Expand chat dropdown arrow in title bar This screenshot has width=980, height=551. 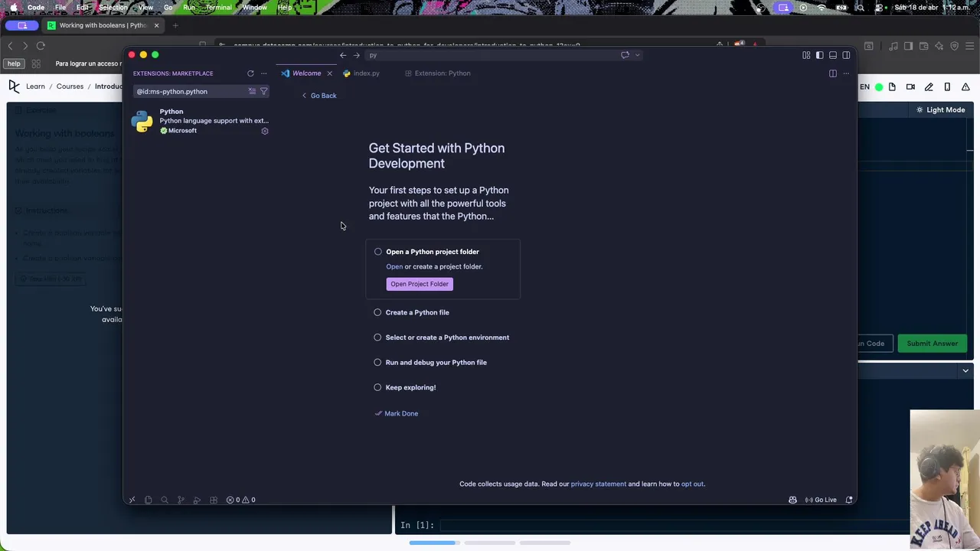637,55
